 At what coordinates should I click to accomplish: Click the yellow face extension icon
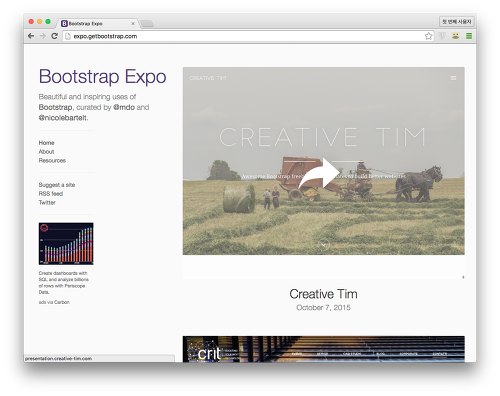click(x=455, y=36)
